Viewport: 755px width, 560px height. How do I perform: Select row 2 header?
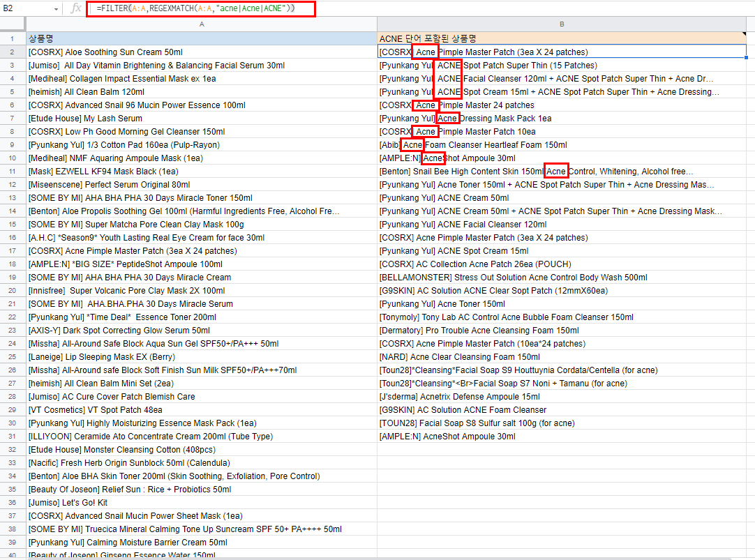tap(13, 52)
